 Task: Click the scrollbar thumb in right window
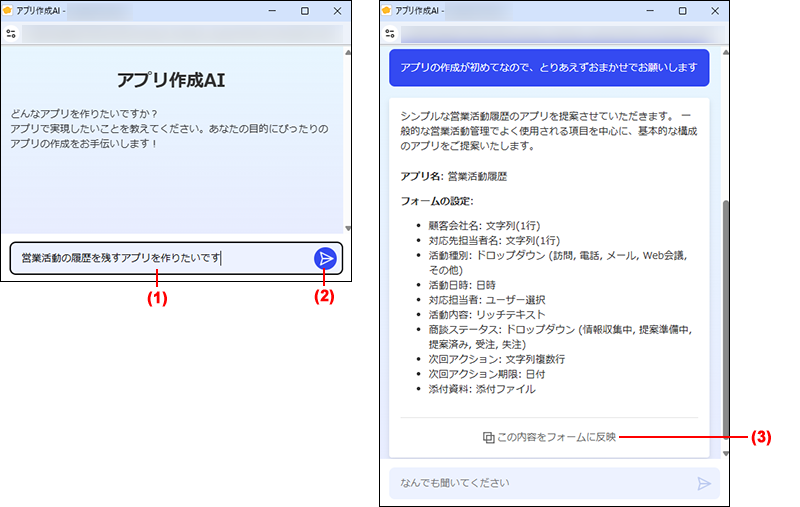pyautogui.click(x=726, y=319)
